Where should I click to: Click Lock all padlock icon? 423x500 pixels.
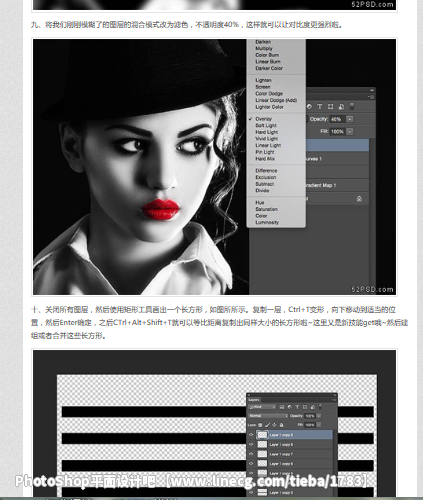(x=281, y=425)
